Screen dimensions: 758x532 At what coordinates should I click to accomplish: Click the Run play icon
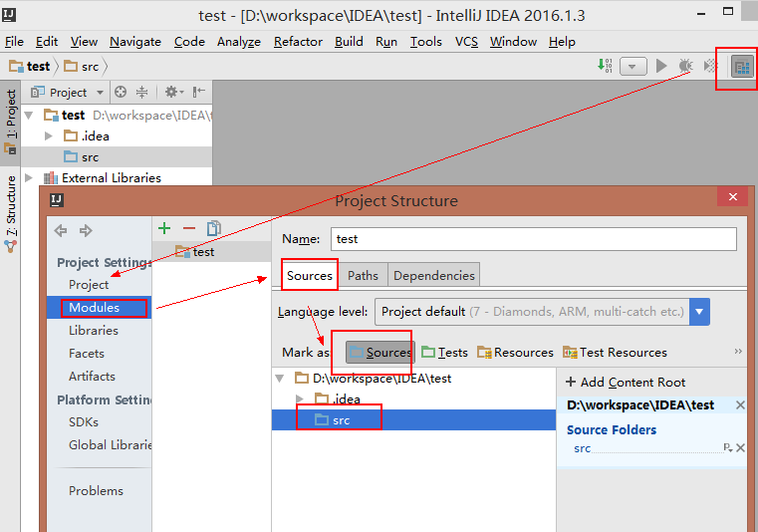661,66
